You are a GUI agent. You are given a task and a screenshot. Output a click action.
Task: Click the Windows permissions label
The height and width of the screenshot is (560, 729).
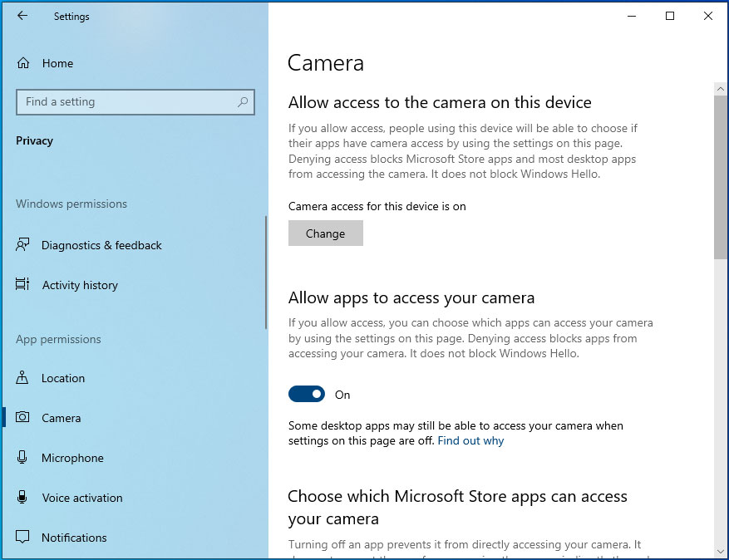tap(71, 204)
